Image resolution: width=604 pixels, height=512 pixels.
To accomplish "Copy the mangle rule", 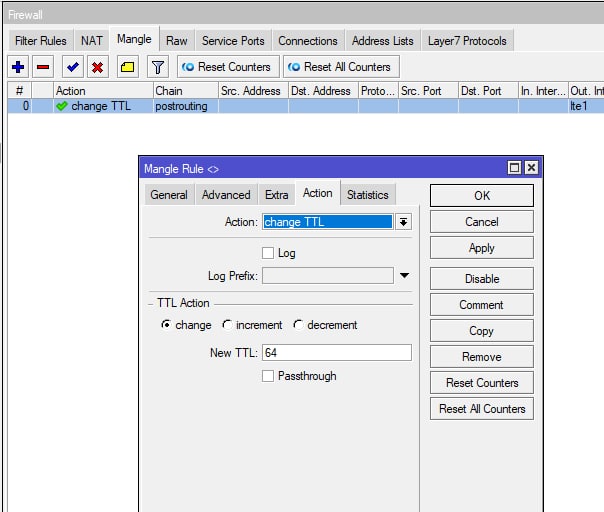I will [x=482, y=331].
